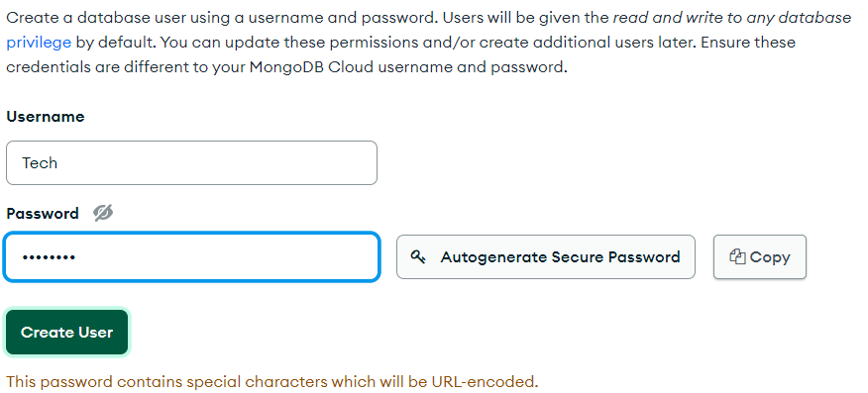Toggle password visibility with the crossed-eye icon
This screenshot has width=868, height=393.
tap(103, 213)
